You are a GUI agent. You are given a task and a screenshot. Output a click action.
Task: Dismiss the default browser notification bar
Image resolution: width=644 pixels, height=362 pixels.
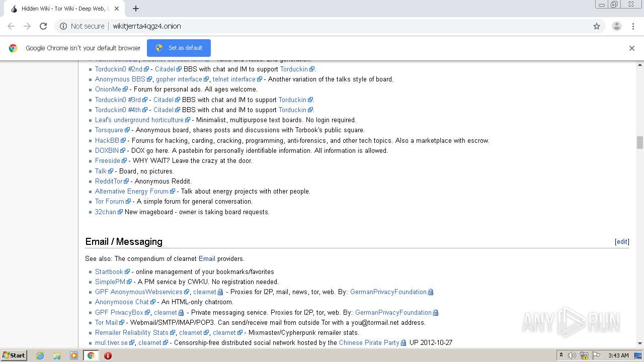pyautogui.click(x=632, y=48)
